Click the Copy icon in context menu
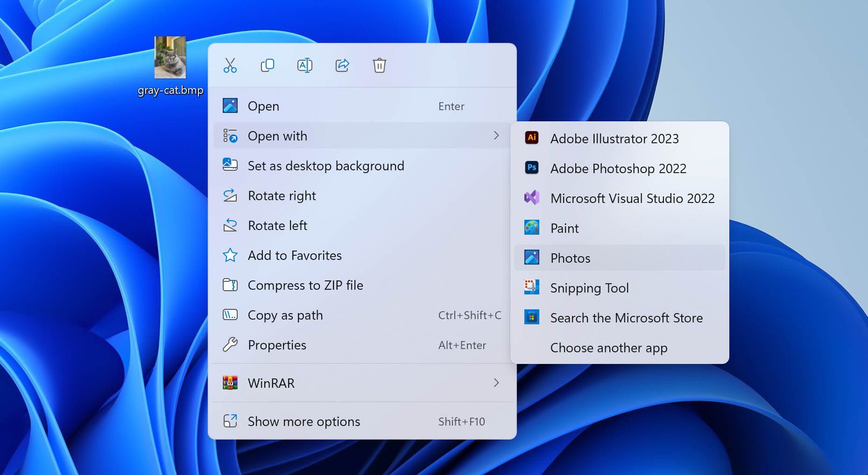The width and height of the screenshot is (868, 475). click(268, 65)
